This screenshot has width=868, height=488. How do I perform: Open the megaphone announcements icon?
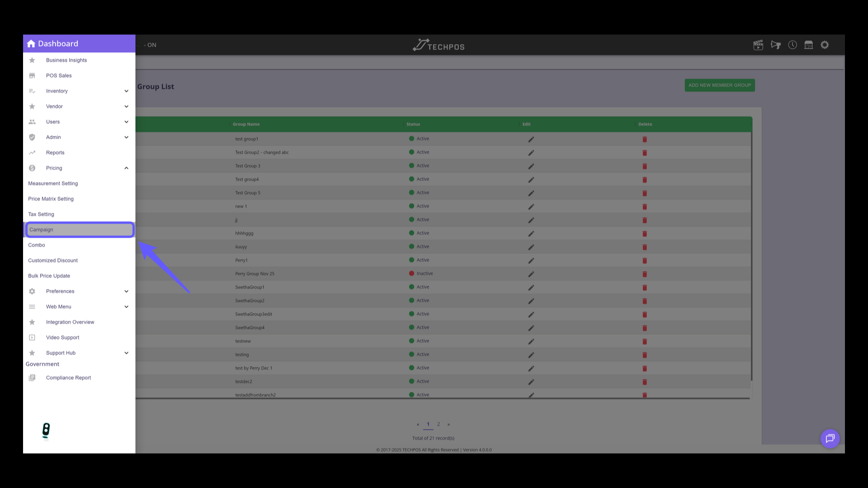(x=776, y=45)
